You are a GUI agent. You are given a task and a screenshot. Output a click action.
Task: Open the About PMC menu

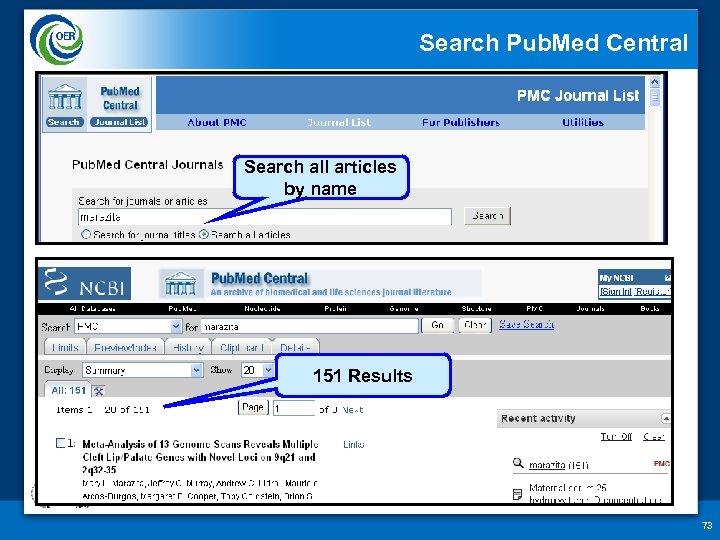[217, 123]
